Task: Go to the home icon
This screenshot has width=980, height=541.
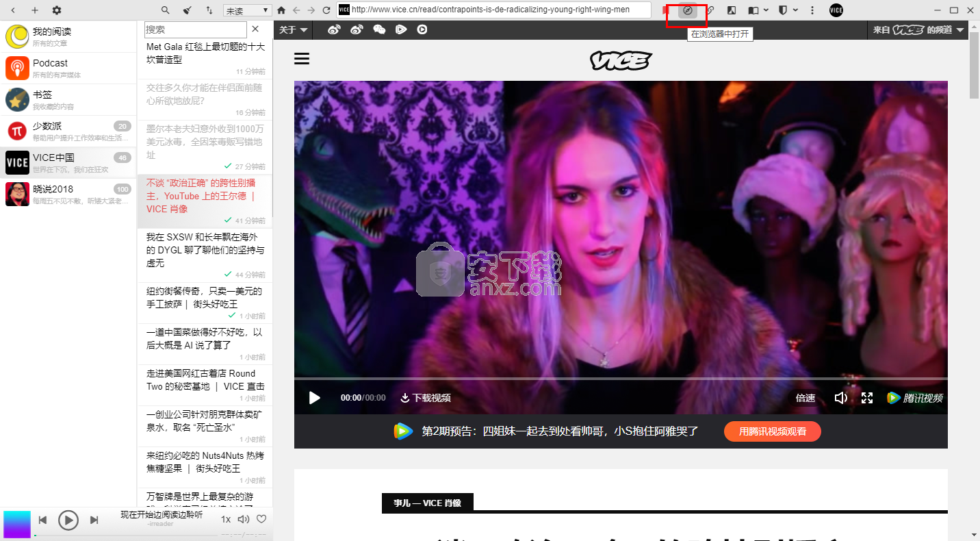Action: pyautogui.click(x=281, y=10)
